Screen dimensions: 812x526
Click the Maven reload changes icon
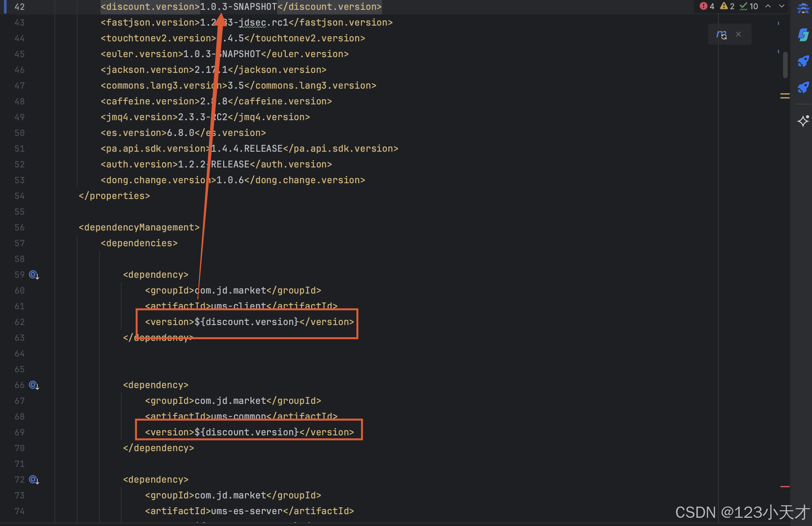[722, 34]
